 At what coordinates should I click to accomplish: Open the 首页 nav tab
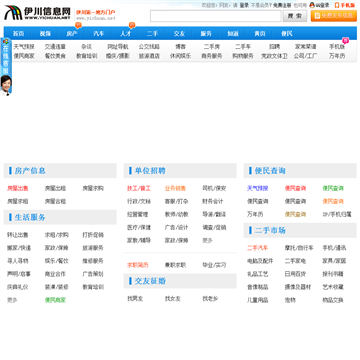point(18,34)
